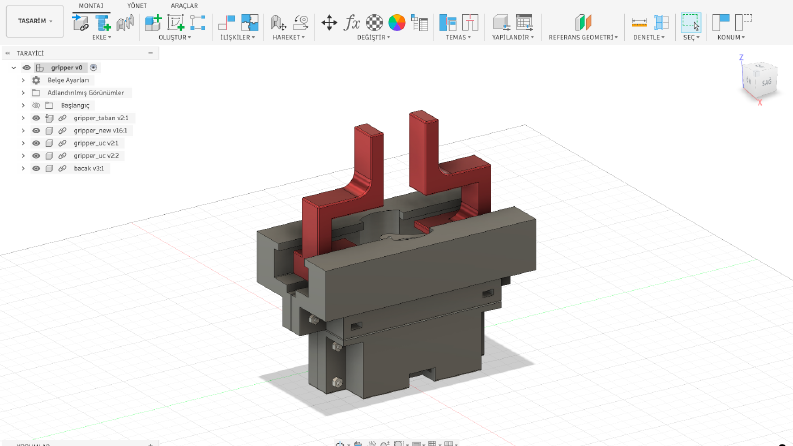793x446 pixels.
Task: Click the tree-table icon in DEĞİŞTİR group
Action: tap(419, 23)
